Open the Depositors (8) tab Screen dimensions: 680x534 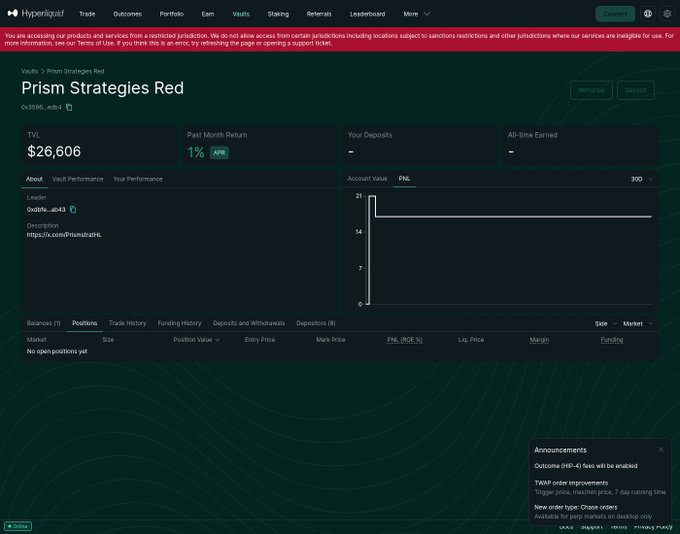[316, 323]
